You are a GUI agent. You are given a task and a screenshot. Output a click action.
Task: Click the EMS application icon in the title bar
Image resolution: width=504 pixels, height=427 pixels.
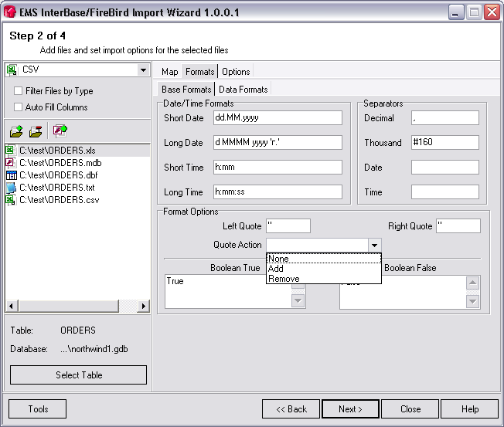(x=9, y=12)
